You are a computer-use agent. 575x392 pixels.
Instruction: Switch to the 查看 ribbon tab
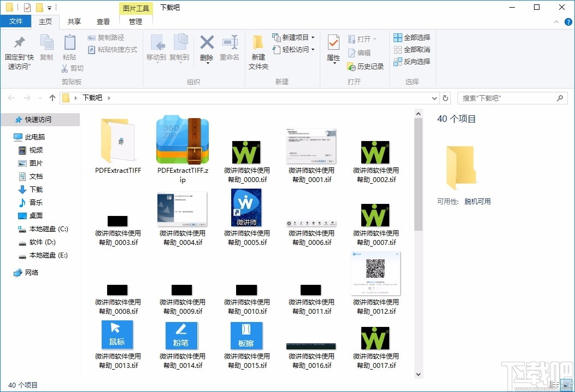click(103, 22)
